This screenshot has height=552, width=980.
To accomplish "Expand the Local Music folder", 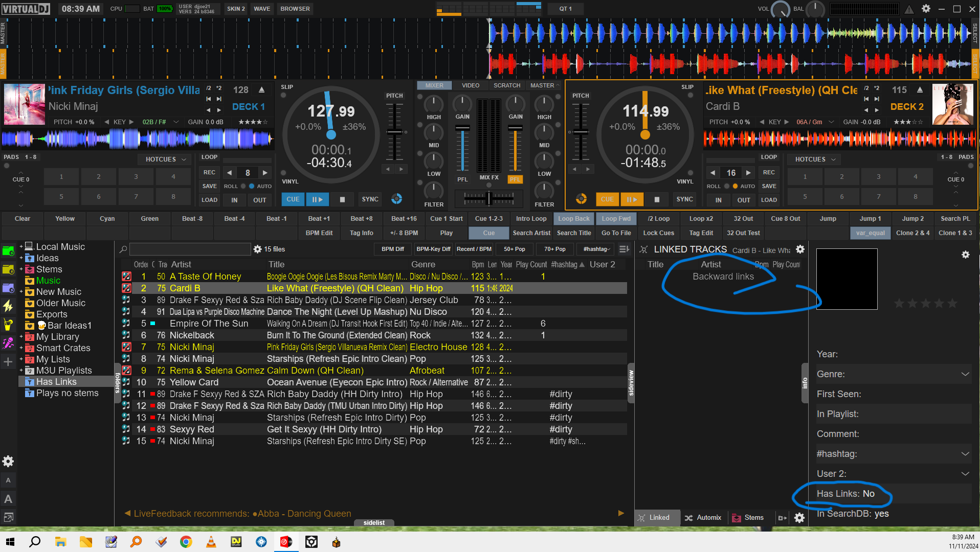I will click(21, 247).
